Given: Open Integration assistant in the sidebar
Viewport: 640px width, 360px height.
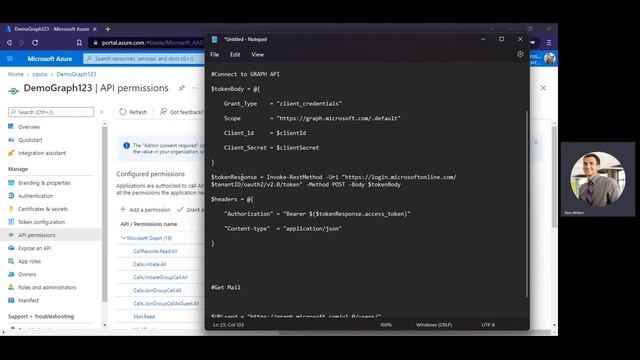Looking at the screenshot, I should (x=42, y=153).
